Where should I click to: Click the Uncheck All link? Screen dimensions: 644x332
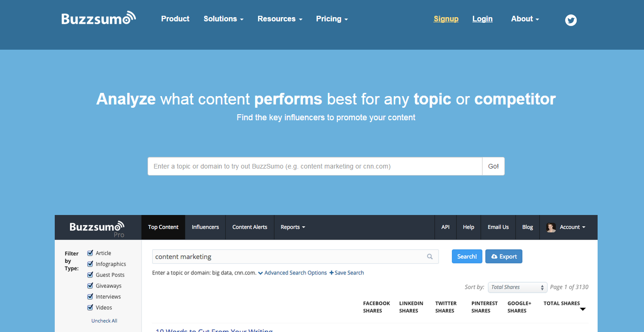104,320
